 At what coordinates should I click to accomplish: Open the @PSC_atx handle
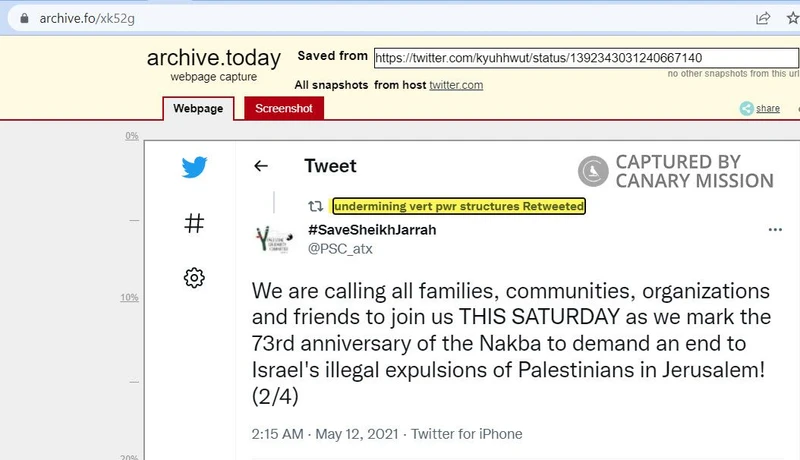[x=340, y=248]
